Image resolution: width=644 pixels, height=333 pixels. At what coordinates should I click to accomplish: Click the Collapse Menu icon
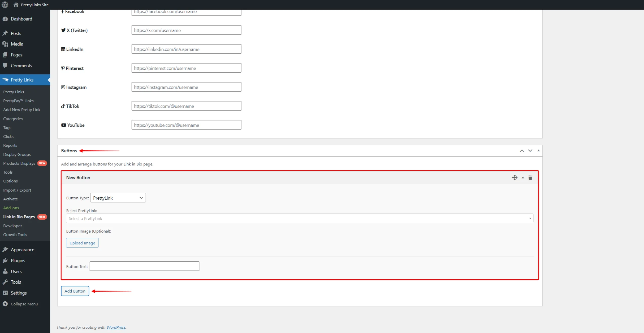[5, 304]
